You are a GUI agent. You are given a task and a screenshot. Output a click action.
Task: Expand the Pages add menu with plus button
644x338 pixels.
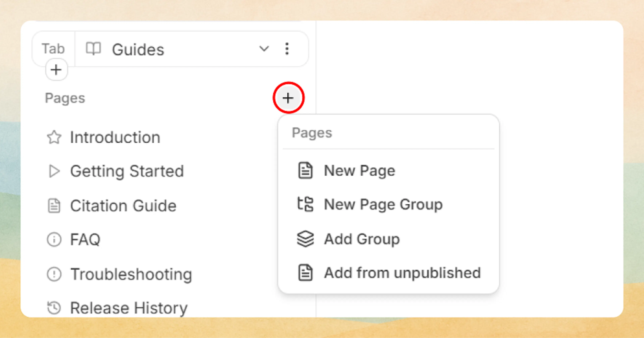coord(288,98)
